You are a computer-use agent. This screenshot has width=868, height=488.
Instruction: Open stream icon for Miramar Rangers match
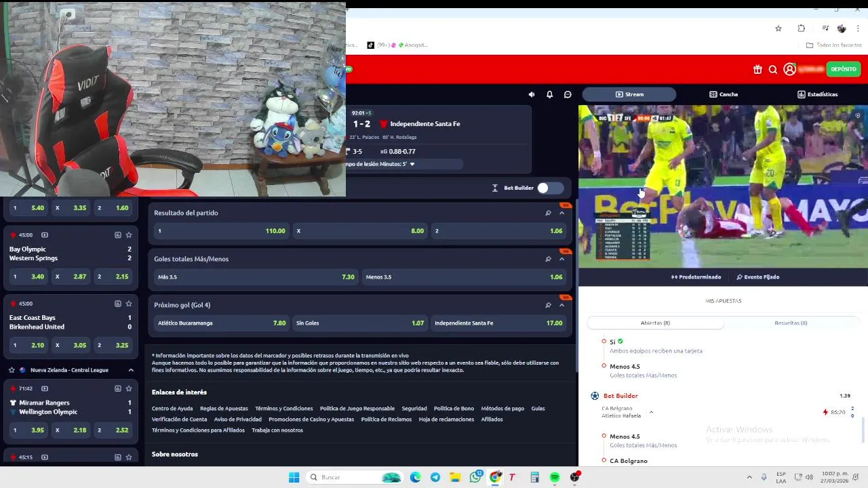45,388
